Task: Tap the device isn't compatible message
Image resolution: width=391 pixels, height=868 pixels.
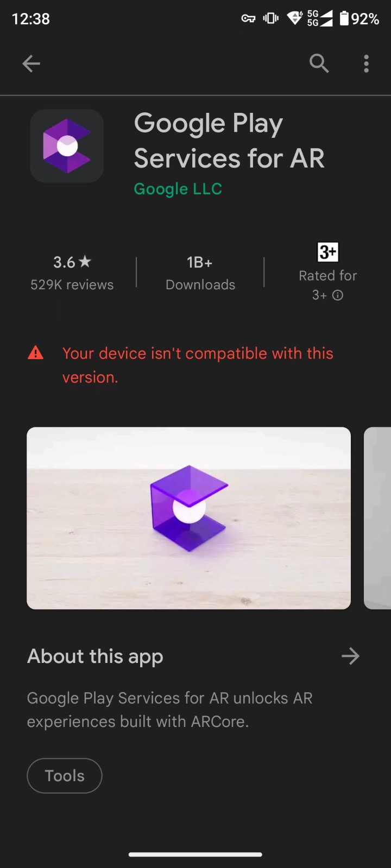Action: 198,365
